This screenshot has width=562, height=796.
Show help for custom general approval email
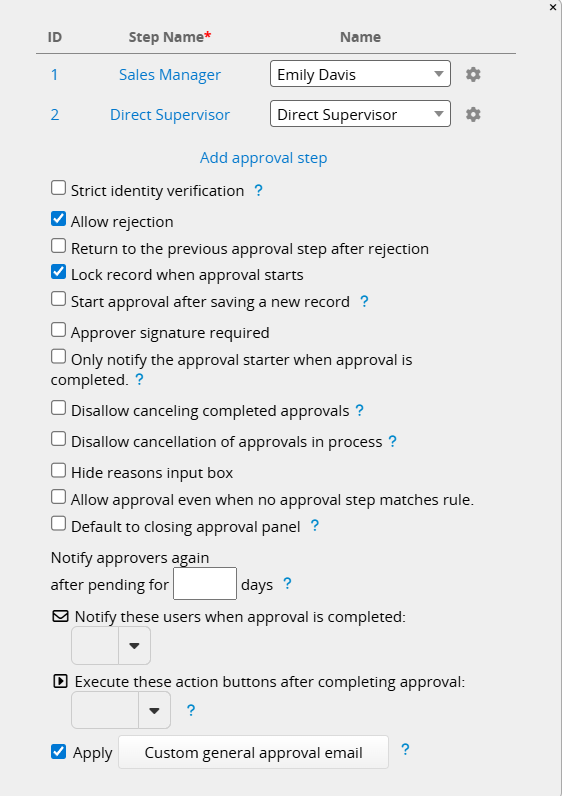click(x=405, y=749)
